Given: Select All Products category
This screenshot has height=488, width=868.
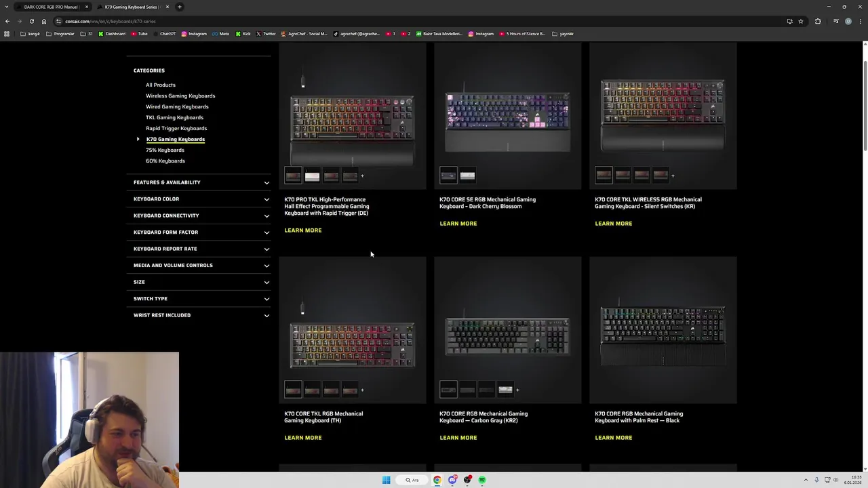Looking at the screenshot, I should pyautogui.click(x=161, y=85).
